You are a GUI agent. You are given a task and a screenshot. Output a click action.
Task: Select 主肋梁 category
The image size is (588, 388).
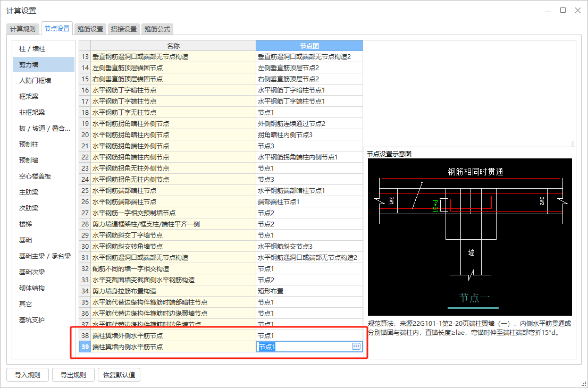pos(44,192)
